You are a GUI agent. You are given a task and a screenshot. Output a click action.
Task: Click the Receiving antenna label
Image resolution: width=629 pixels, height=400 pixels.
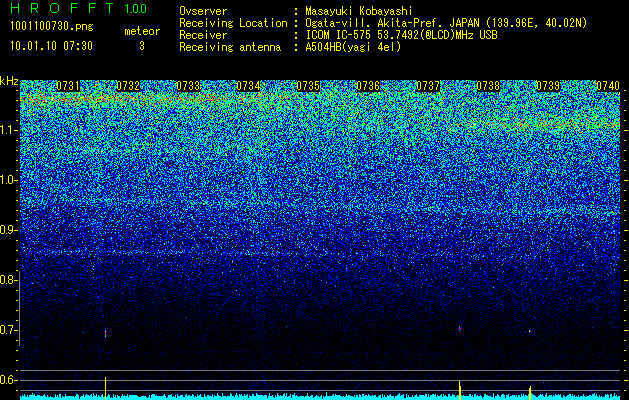[x=230, y=47]
